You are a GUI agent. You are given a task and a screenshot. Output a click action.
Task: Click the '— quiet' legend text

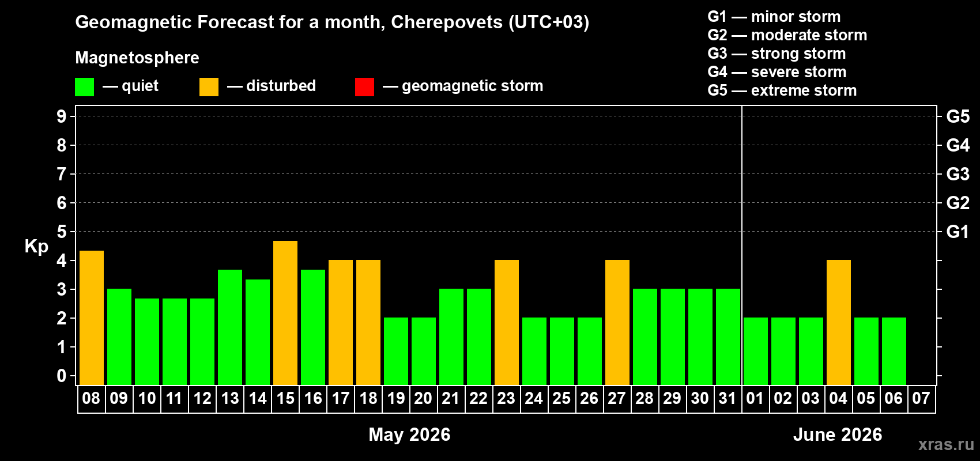[x=130, y=86]
